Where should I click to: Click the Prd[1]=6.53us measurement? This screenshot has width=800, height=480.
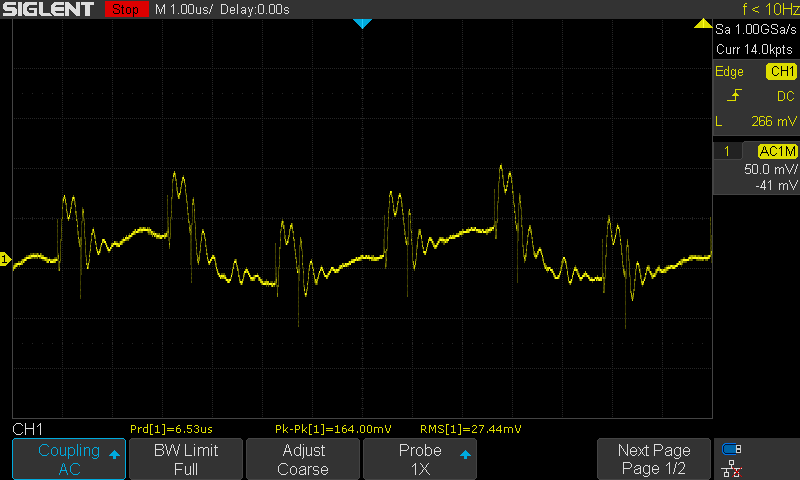click(171, 429)
